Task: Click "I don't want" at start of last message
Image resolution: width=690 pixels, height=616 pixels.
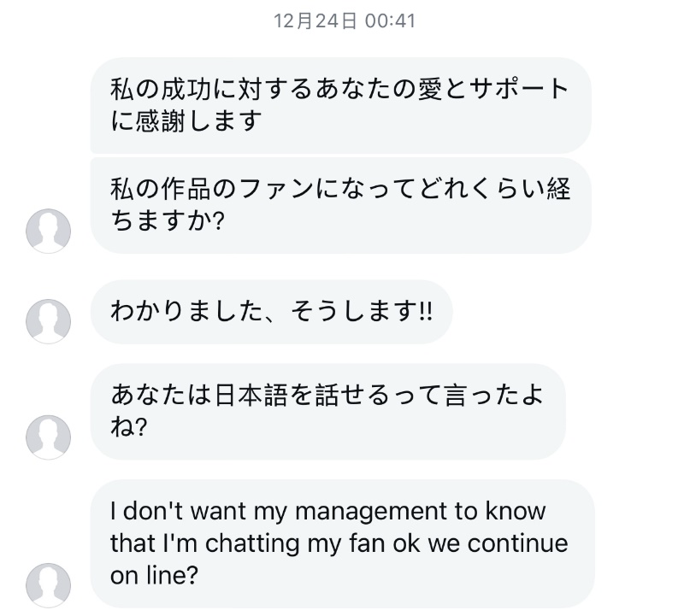Action: (178, 512)
